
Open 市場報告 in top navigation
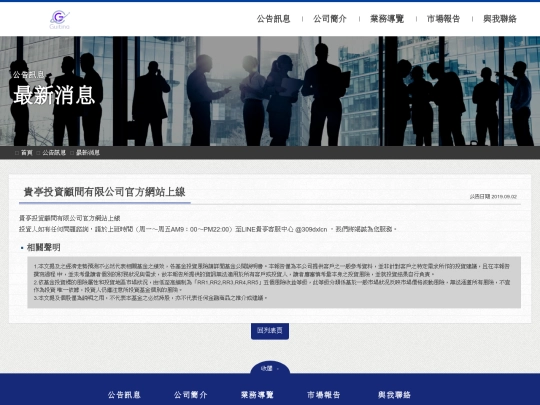coord(444,19)
